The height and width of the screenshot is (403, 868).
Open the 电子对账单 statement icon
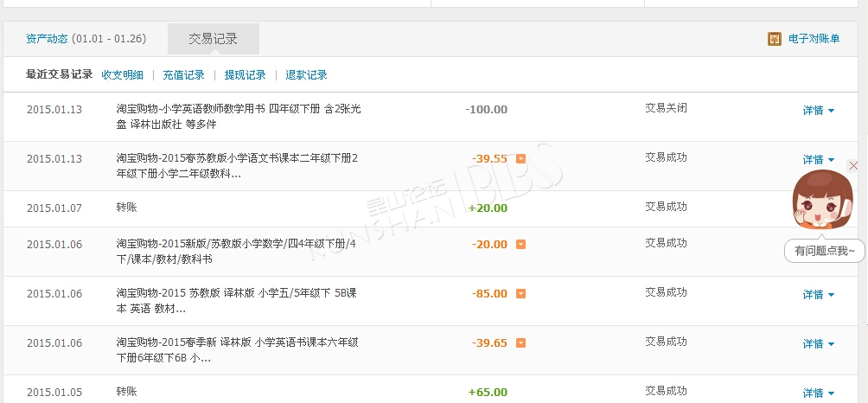pos(775,39)
